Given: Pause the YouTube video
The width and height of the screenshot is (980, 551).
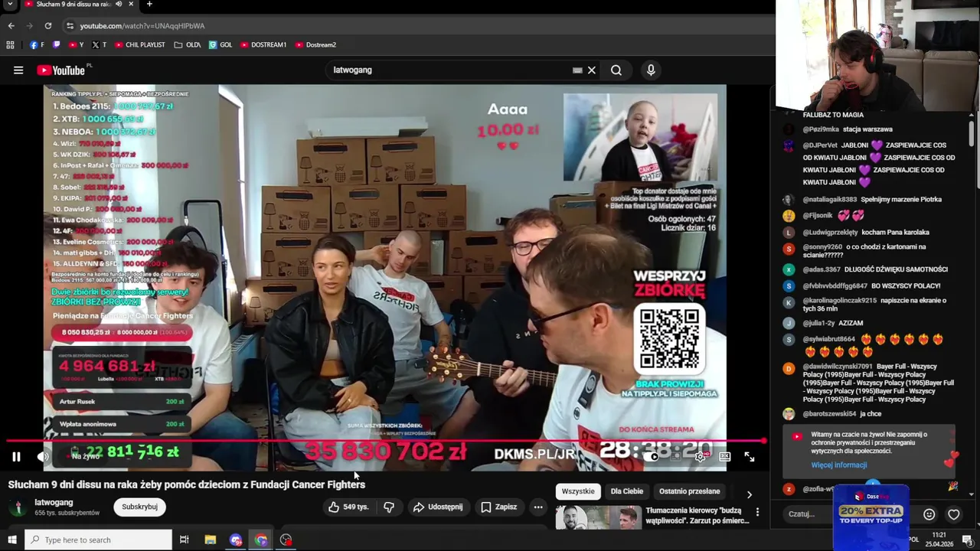Looking at the screenshot, I should [x=16, y=457].
